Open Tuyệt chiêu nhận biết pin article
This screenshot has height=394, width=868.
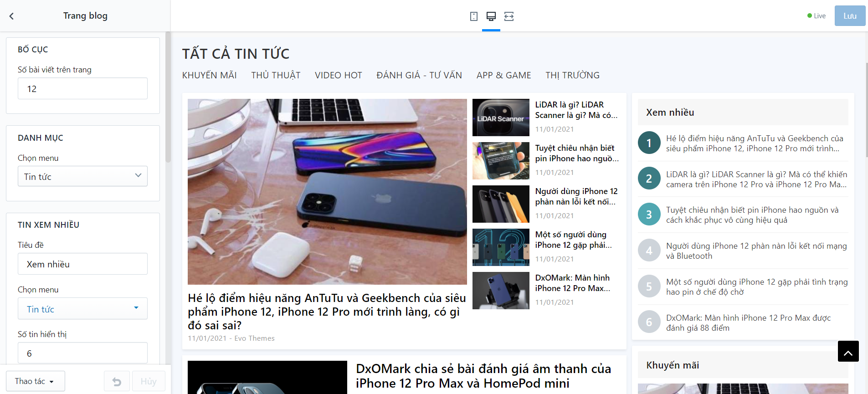pos(577,153)
